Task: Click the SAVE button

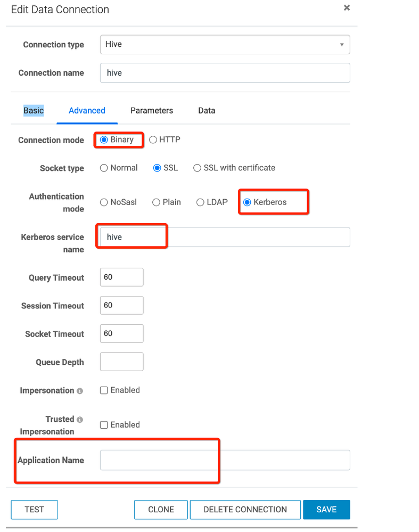Action: pos(326,510)
